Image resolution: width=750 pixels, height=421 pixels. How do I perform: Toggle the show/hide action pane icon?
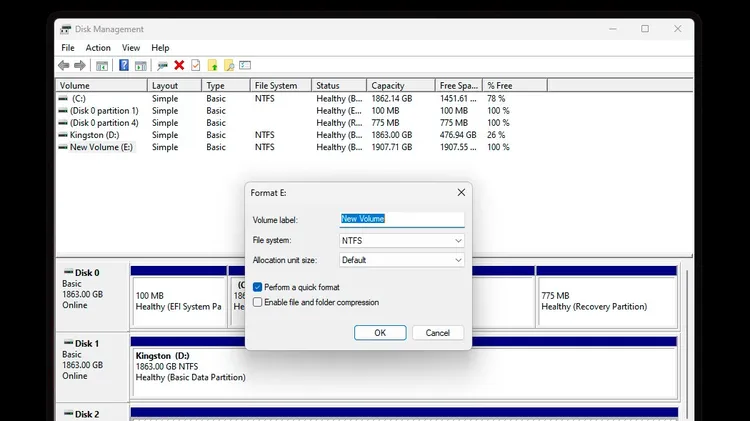(141, 66)
